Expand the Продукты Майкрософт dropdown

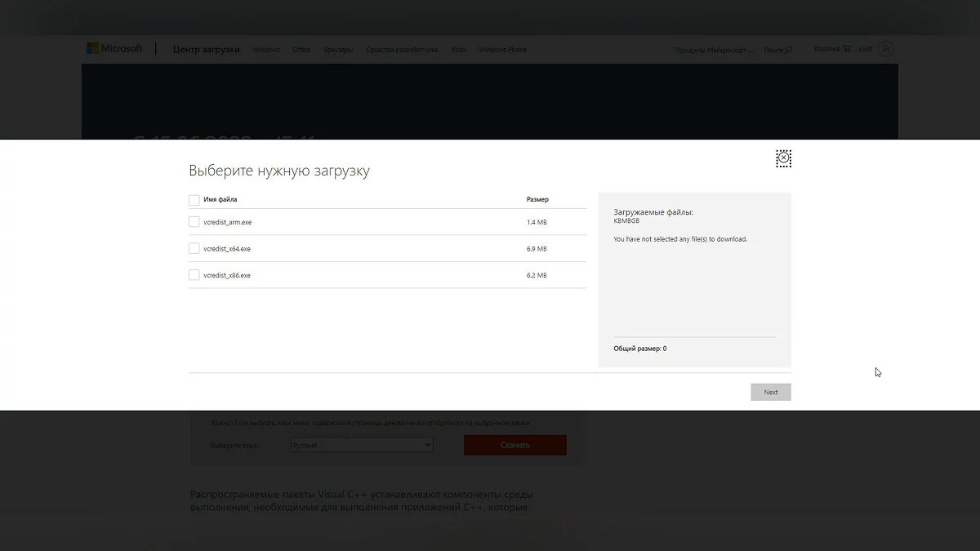pyautogui.click(x=714, y=50)
